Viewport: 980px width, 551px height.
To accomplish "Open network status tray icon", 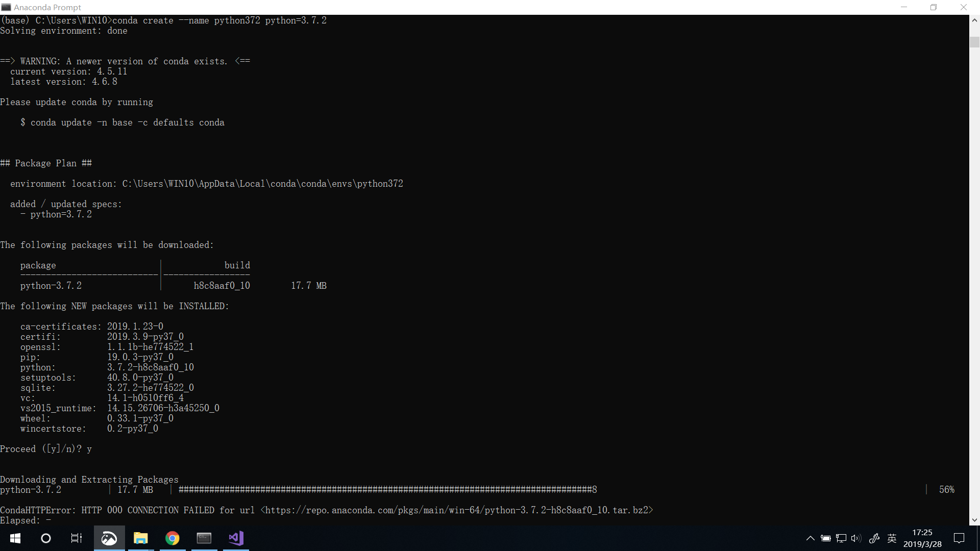I will [x=841, y=538].
